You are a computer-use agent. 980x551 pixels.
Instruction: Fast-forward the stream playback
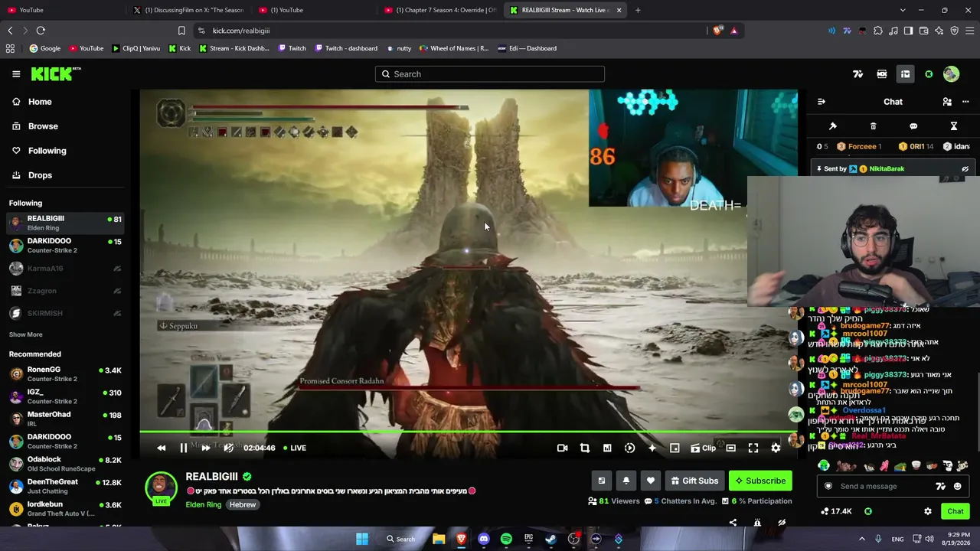tap(205, 448)
